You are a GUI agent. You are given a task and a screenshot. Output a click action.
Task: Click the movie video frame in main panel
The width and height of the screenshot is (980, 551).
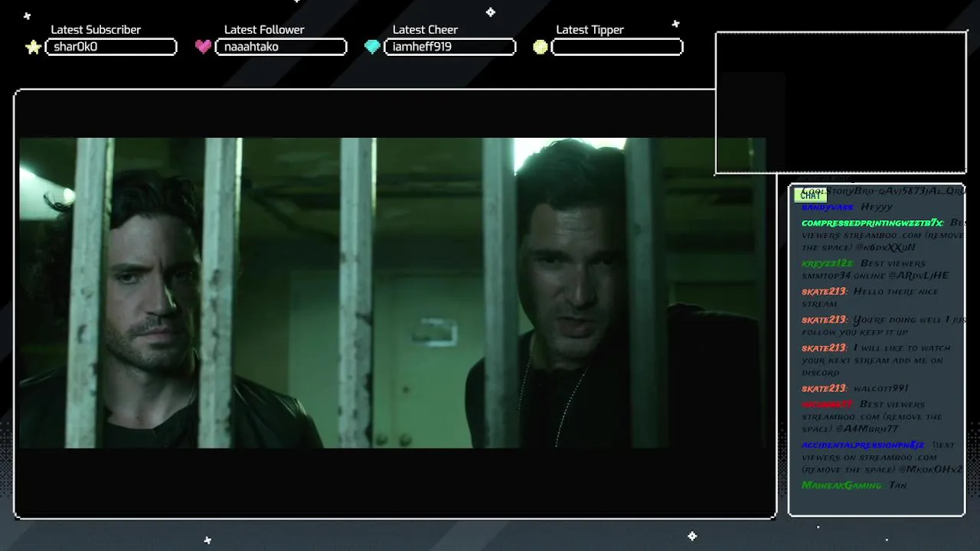(x=392, y=293)
